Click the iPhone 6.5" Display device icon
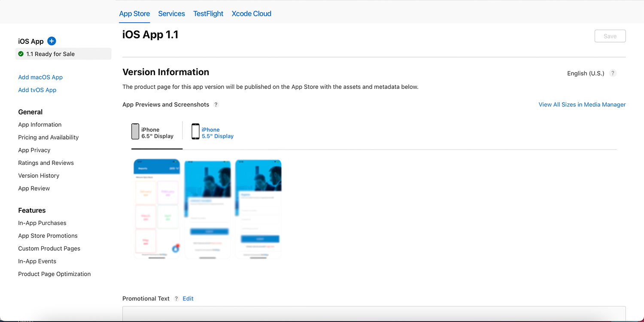 (x=135, y=131)
